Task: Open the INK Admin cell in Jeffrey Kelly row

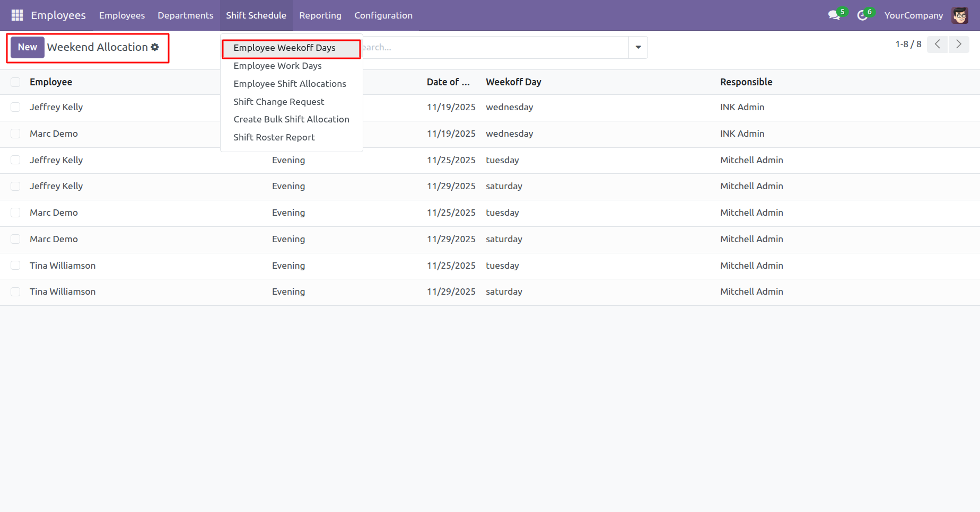Action: [x=742, y=107]
